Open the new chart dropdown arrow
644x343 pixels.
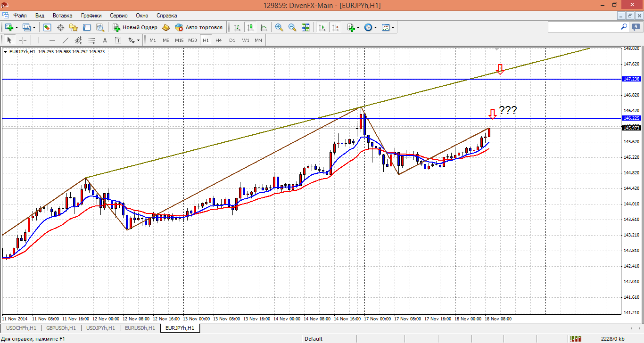point(17,27)
